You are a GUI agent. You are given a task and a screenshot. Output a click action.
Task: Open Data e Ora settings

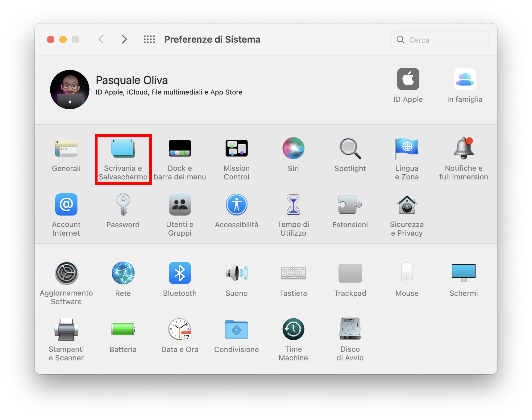tap(180, 330)
